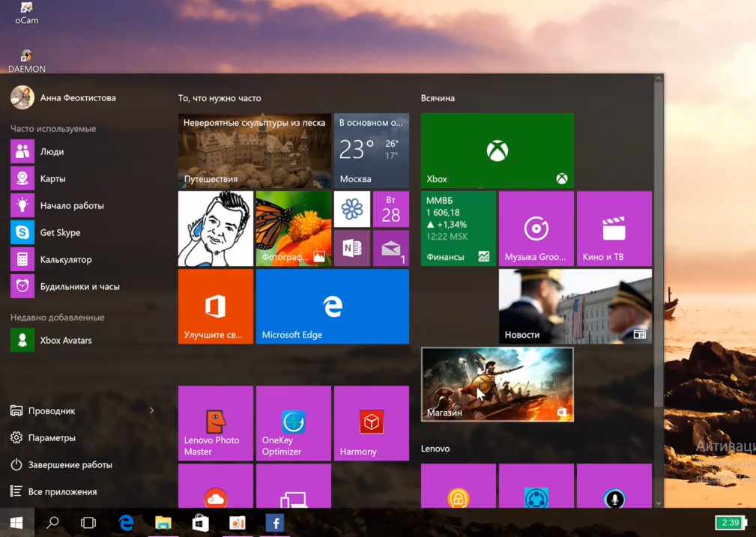Open the OneKey Optimizer tile
Image resolution: width=756 pixels, height=537 pixels.
pyautogui.click(x=293, y=423)
